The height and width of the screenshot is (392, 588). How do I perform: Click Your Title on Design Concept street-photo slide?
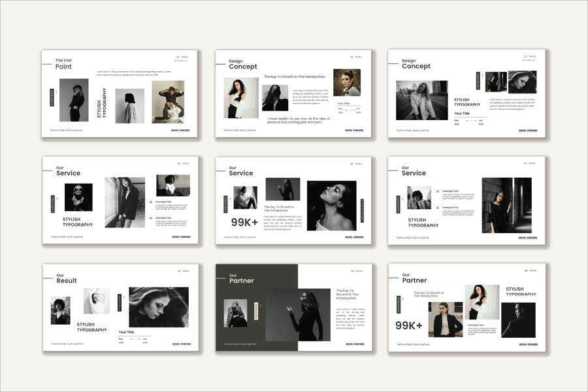click(462, 114)
